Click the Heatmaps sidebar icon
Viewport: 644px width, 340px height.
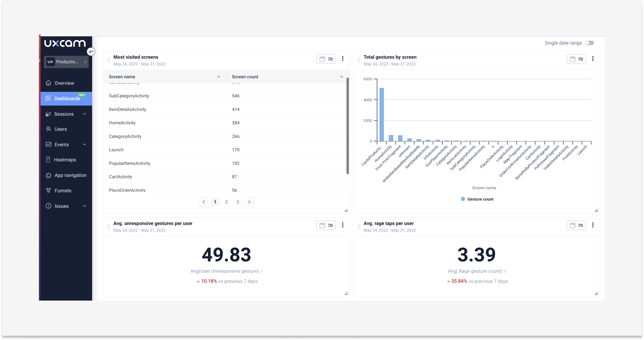click(x=48, y=160)
